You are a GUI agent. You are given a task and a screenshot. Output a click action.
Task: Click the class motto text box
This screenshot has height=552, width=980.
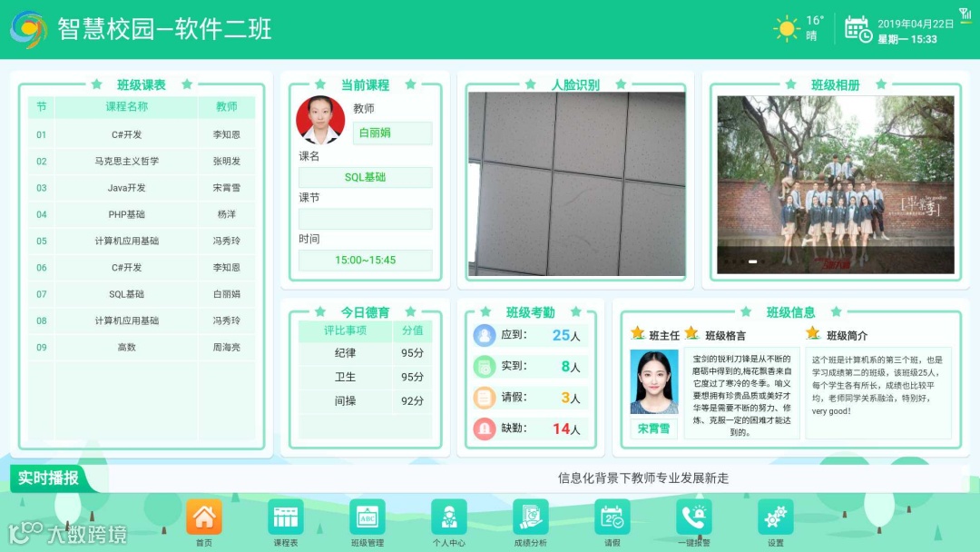point(742,394)
